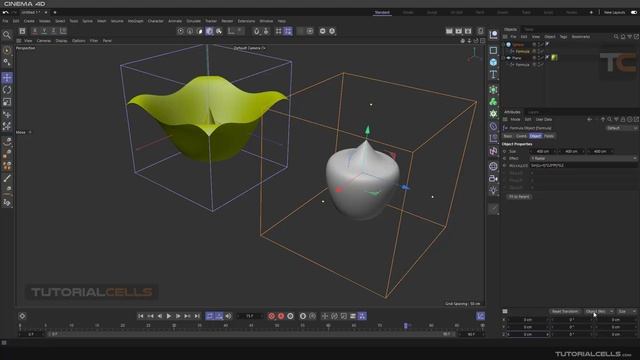The image size is (640, 360).
Task: Select the Scale tool in left toolbar
Action: (7, 102)
